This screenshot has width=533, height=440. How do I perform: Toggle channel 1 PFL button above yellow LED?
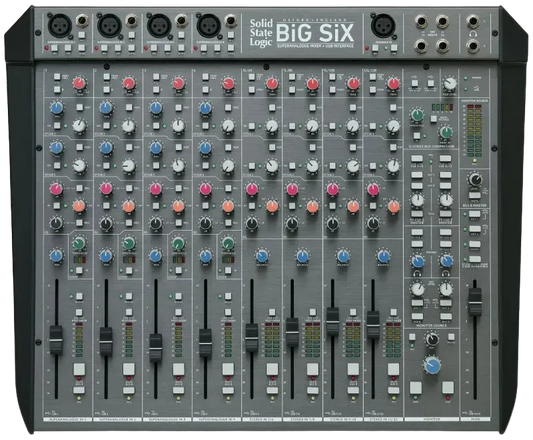pos(79,390)
